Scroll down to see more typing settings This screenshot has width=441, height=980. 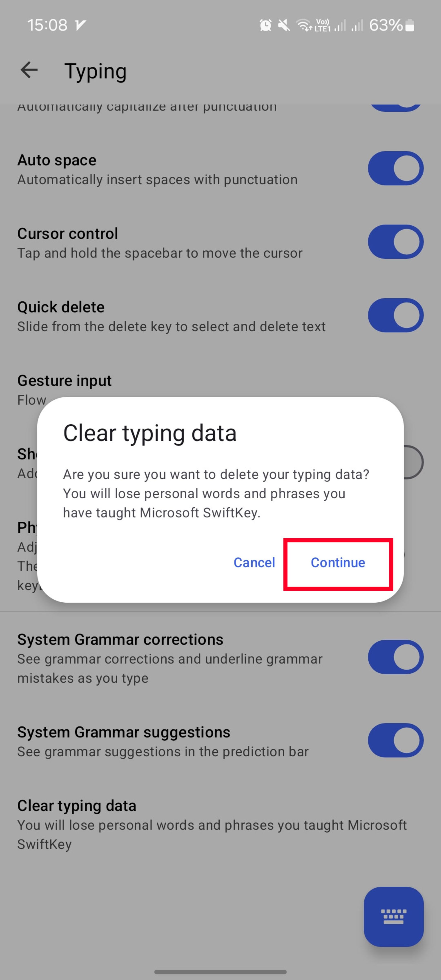pyautogui.click(x=338, y=562)
